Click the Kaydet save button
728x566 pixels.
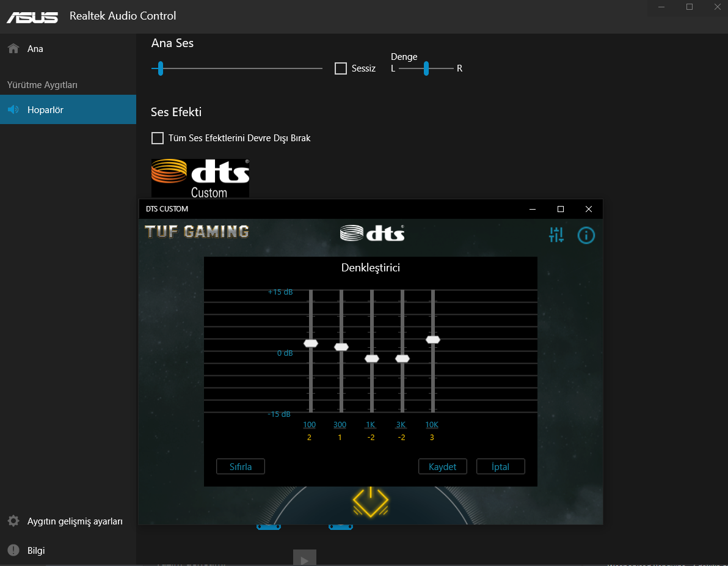point(442,466)
